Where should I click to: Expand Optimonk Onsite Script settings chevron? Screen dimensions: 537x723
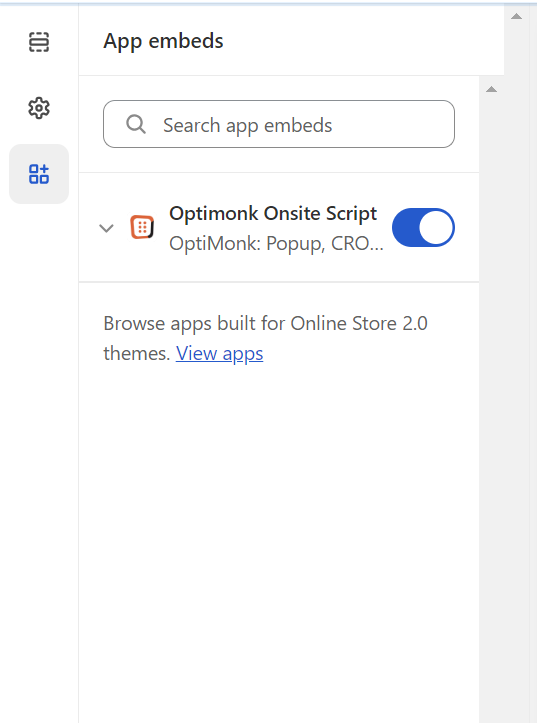(106, 228)
